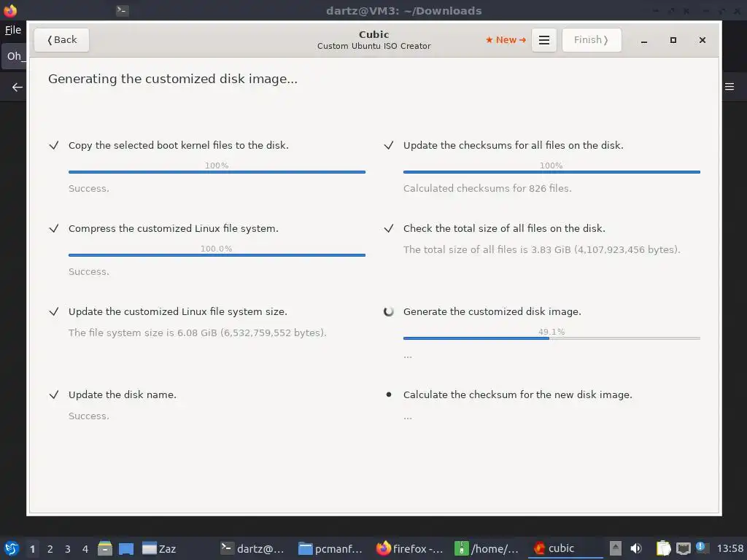This screenshot has height=560, width=747.
Task: Click the back arrow in background window
Action: click(x=18, y=87)
